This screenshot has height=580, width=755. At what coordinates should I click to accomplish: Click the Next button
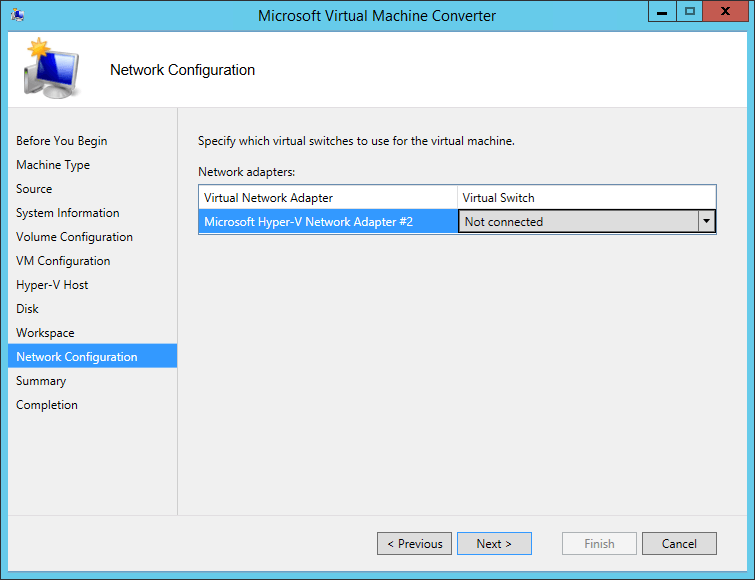494,543
